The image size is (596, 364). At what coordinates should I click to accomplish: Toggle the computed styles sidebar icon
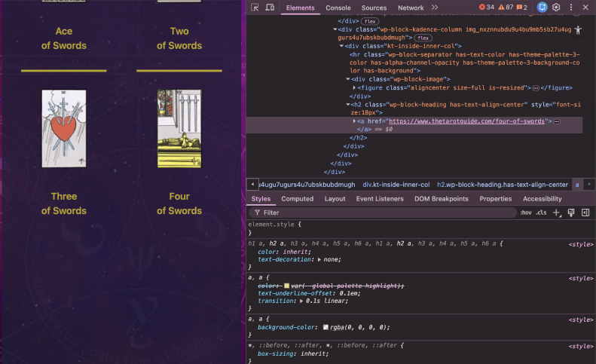[585, 213]
